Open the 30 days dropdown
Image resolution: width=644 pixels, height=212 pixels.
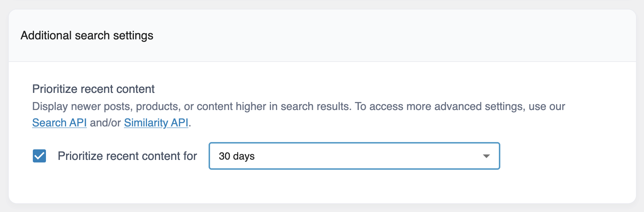[x=354, y=156]
